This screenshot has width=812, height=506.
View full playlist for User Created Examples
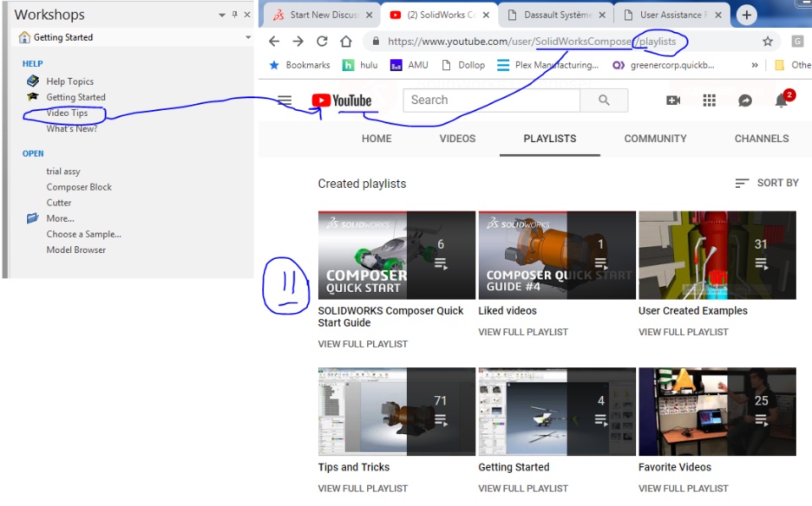point(683,332)
